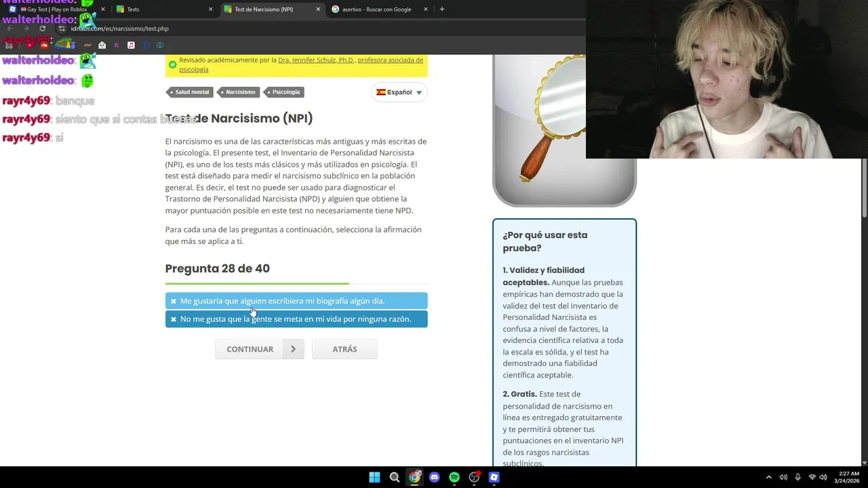Open Discord from the taskbar
This screenshot has height=488, width=868.
(x=434, y=477)
